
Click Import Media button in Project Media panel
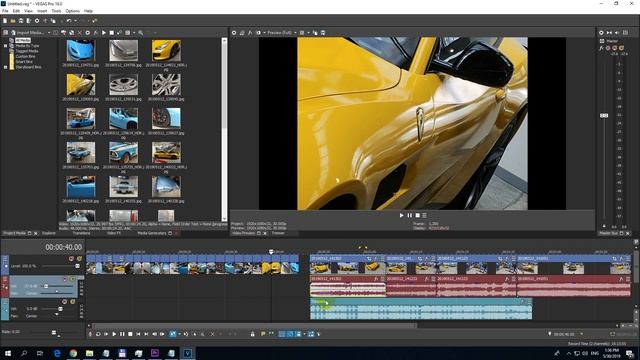[28, 33]
